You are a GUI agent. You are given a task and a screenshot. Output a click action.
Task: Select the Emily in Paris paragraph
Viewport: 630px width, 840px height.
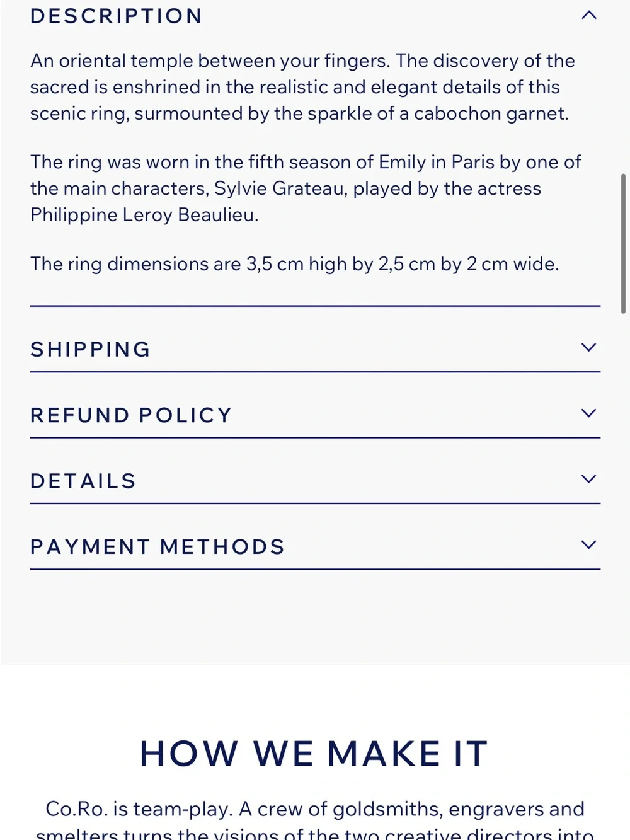tap(306, 188)
